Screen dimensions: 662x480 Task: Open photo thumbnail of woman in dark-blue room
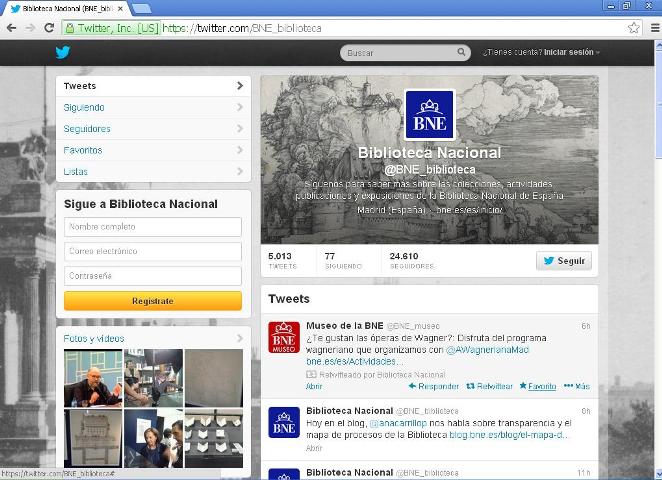click(153, 438)
